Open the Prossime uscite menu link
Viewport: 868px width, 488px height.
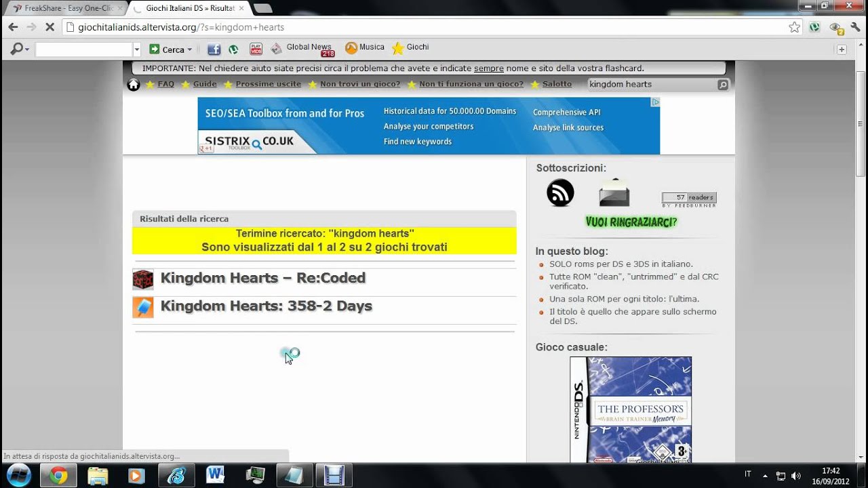click(269, 85)
